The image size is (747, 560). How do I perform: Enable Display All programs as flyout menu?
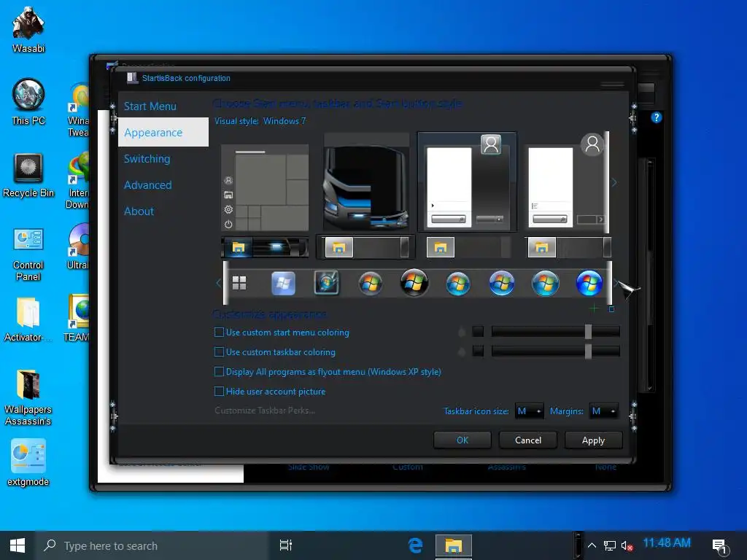pyautogui.click(x=328, y=371)
